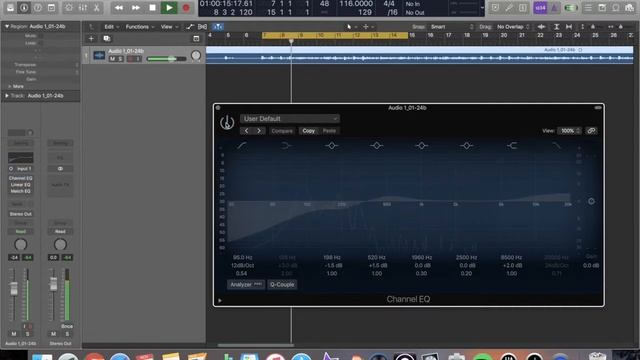Image resolution: width=640 pixels, height=360 pixels.
Task: Open the Command-click tool menu
Action: click(x=368, y=27)
